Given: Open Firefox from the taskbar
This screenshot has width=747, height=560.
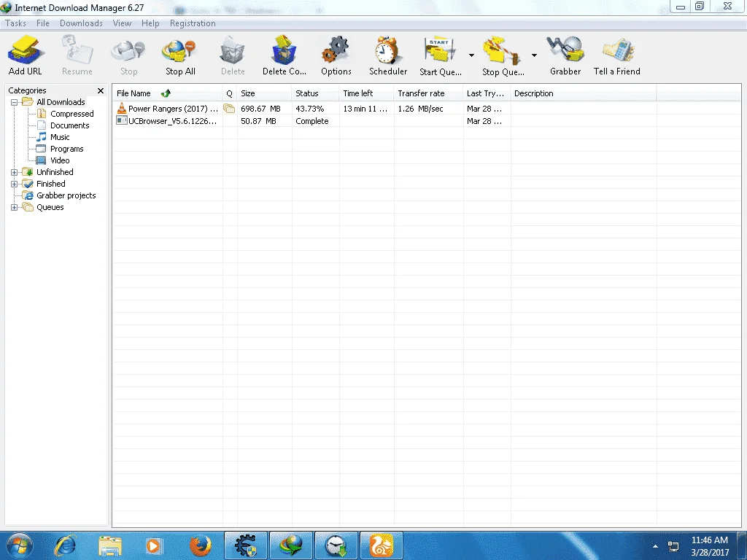Looking at the screenshot, I should (x=200, y=545).
